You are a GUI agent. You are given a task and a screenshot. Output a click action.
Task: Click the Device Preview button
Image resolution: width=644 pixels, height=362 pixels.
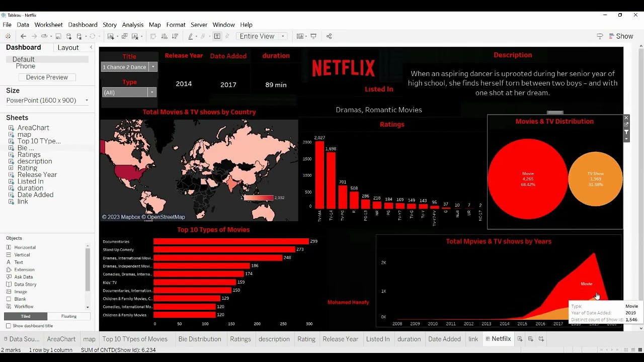tap(47, 77)
